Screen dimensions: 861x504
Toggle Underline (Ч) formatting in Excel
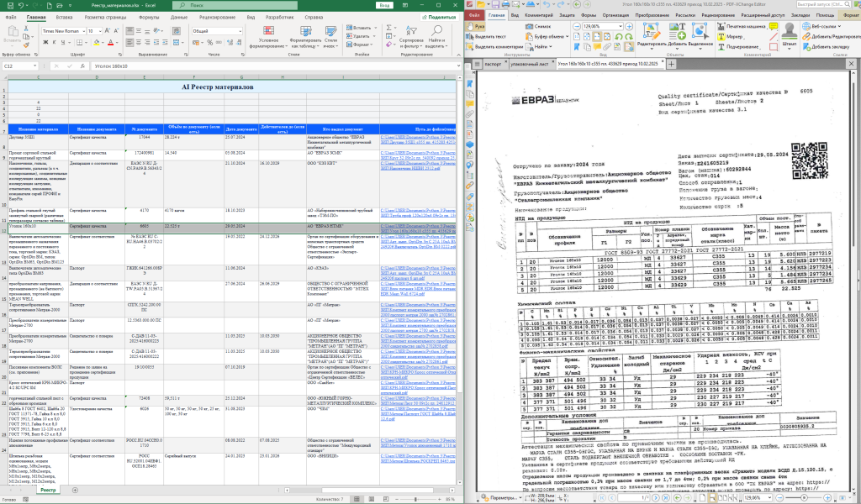(x=62, y=42)
